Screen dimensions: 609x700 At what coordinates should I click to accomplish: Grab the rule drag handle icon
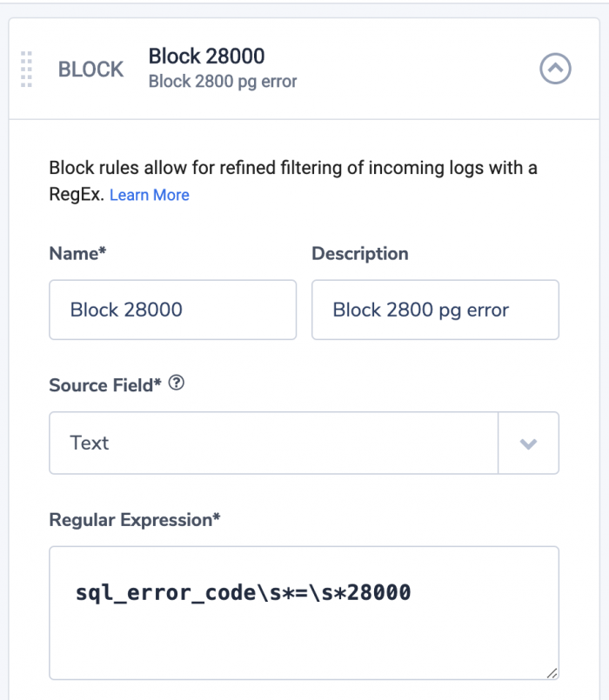click(26, 70)
